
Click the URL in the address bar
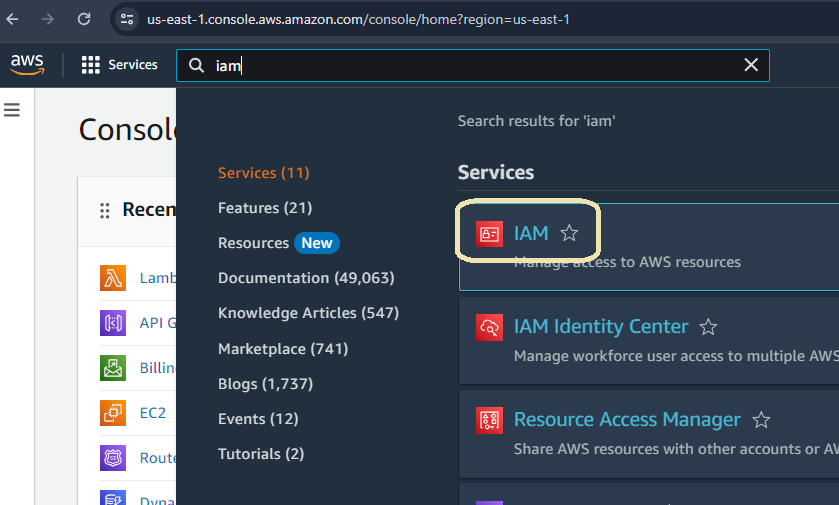click(x=358, y=19)
